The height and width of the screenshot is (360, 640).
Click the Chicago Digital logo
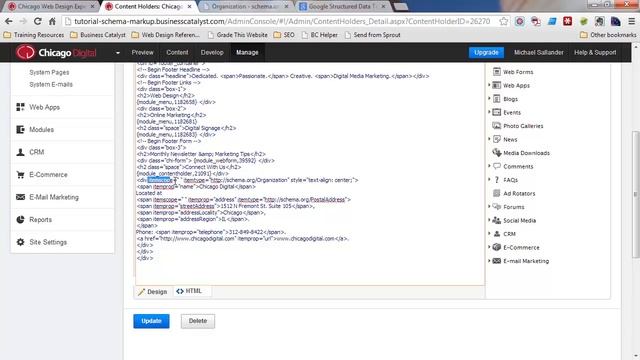coord(56,52)
